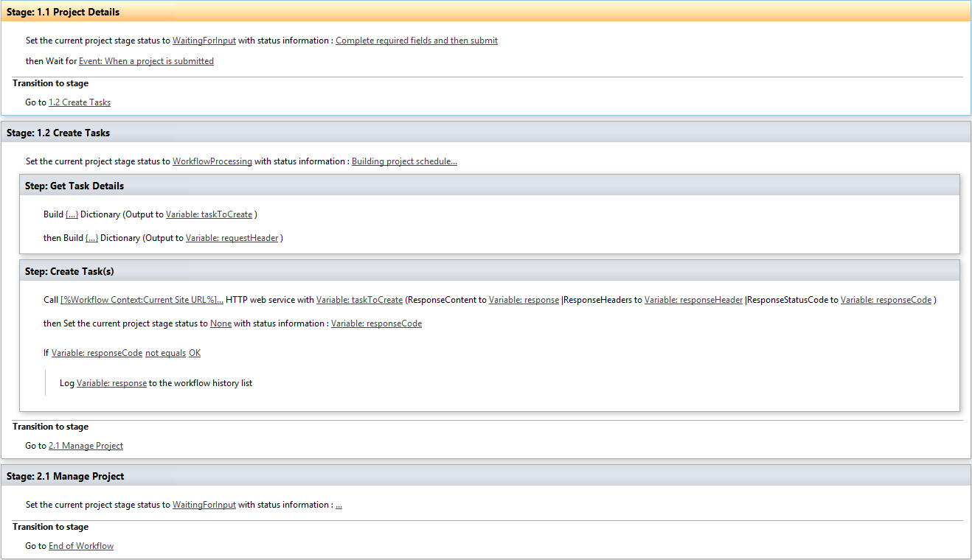Click output 'Variable: taskToCreate' in Get Task Details

coord(209,214)
